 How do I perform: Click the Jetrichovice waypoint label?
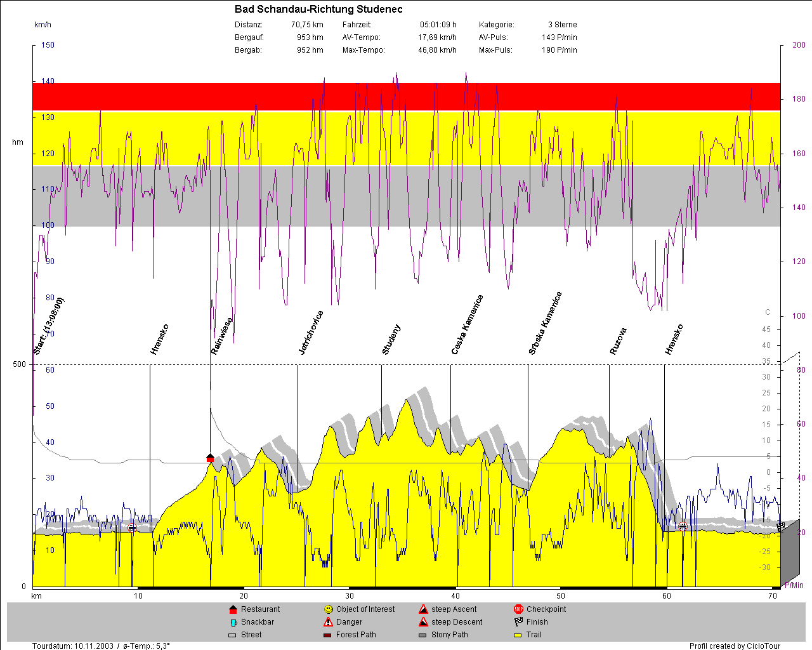(x=311, y=333)
